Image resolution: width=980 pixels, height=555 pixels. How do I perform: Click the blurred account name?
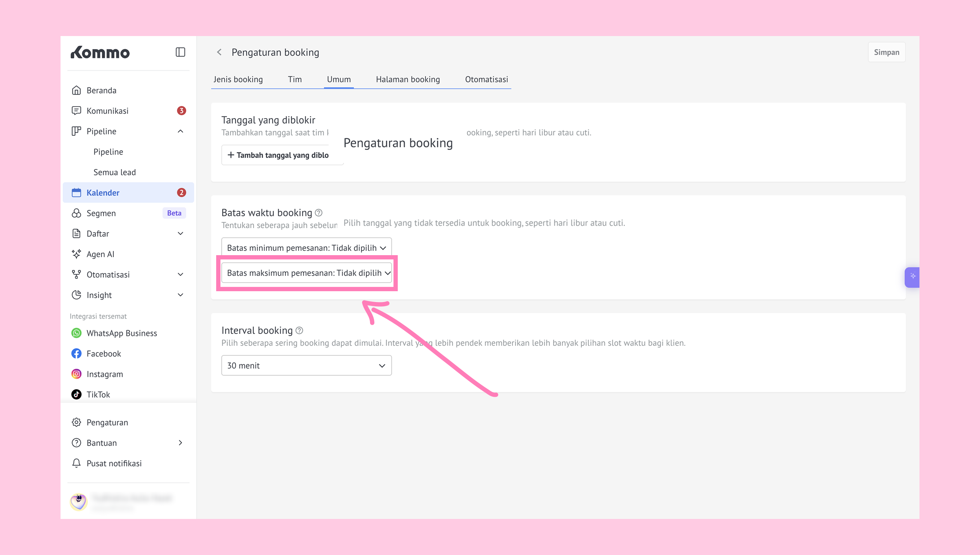coord(132,498)
